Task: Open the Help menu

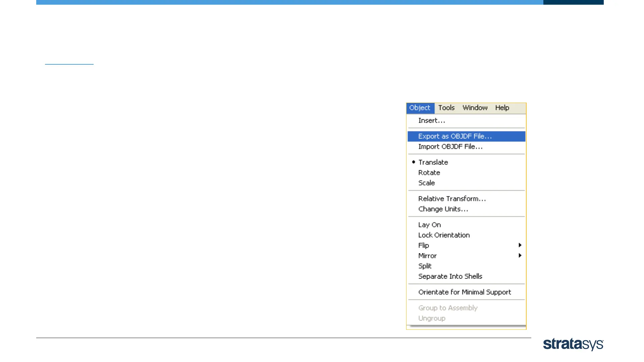Action: 502,108
